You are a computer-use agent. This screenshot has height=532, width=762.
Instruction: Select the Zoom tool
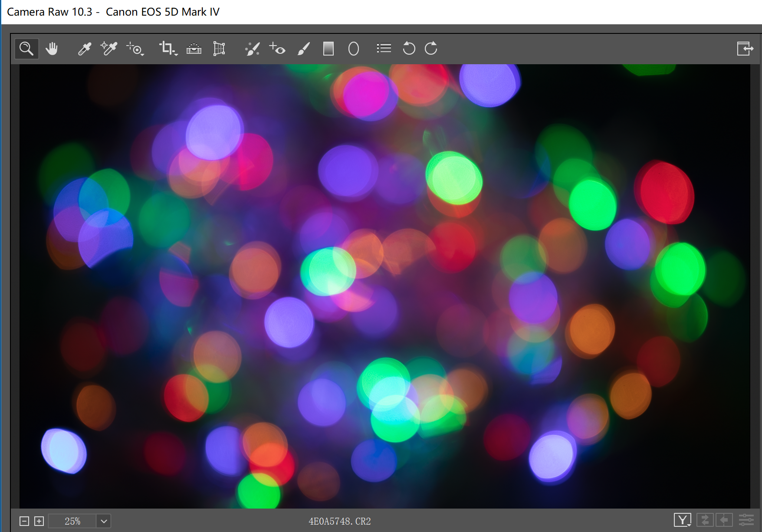tap(26, 49)
